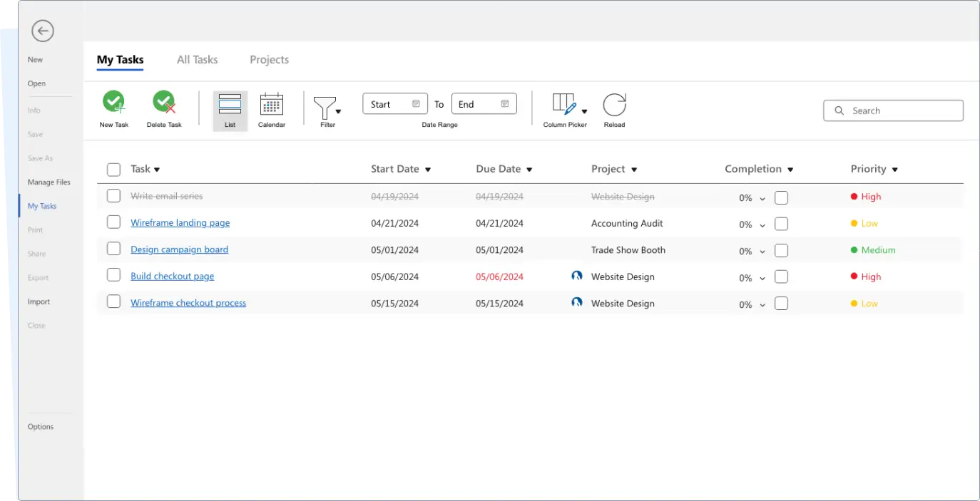Click Open in the sidebar
The width and height of the screenshot is (980, 501).
[36, 83]
